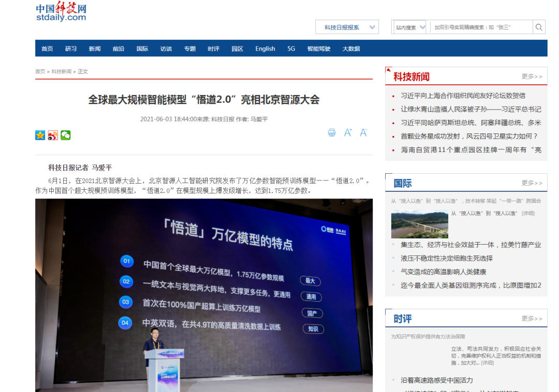Print the article with printer icon
This screenshot has height=392, width=559.
(x=332, y=133)
